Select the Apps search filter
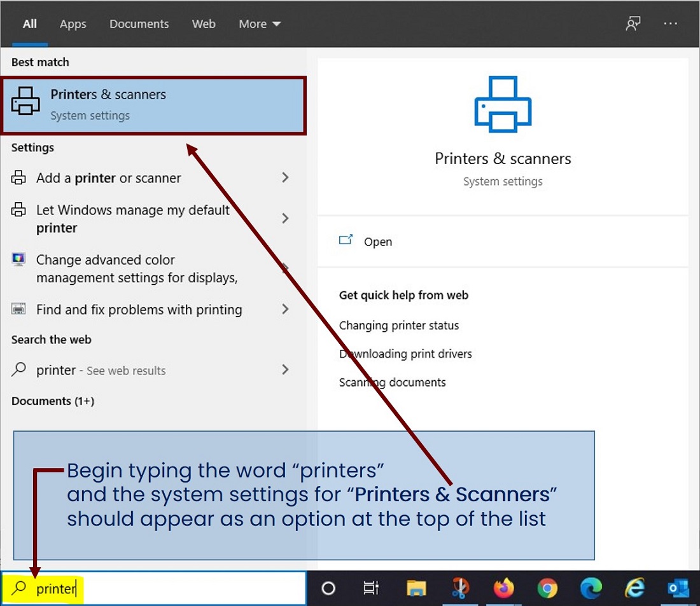Viewport: 700px width, 606px height. coord(73,24)
